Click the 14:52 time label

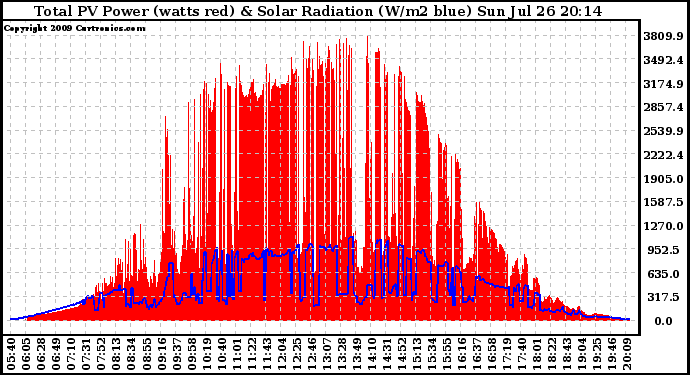click(402, 354)
